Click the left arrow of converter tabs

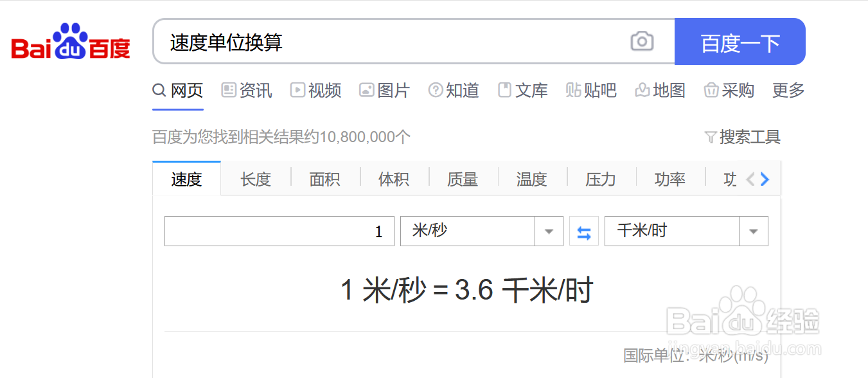pyautogui.click(x=750, y=179)
